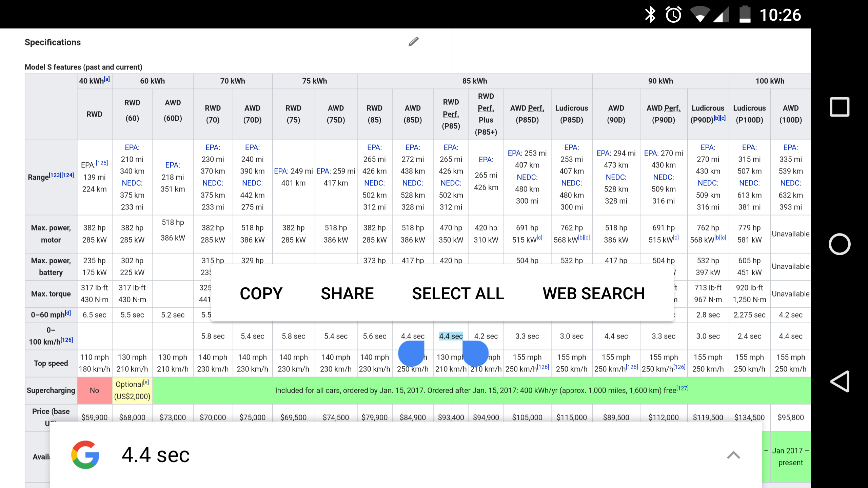Tap the 779 hp 581 kW power cell

[x=749, y=234]
